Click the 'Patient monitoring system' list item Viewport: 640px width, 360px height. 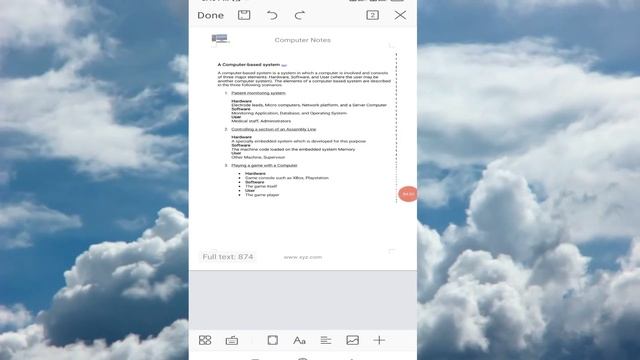(258, 93)
